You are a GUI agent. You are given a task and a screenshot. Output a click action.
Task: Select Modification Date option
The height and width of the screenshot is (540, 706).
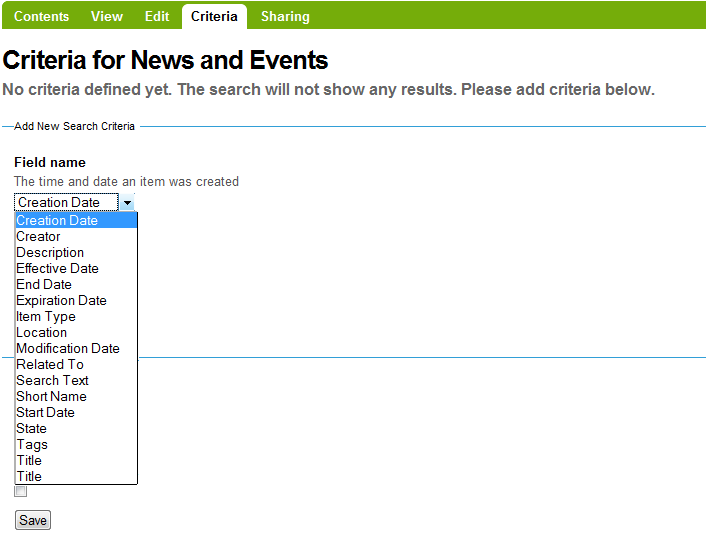click(67, 349)
